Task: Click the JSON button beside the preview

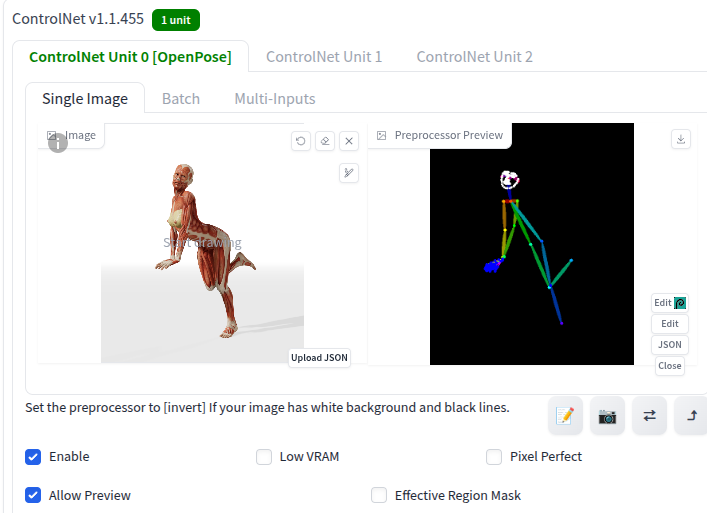Action: pyautogui.click(x=670, y=345)
